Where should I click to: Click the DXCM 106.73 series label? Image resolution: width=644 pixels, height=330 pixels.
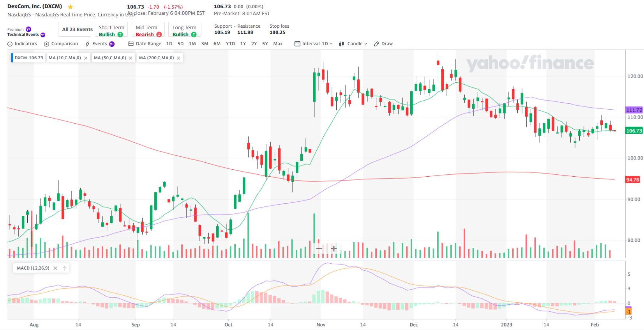point(28,58)
